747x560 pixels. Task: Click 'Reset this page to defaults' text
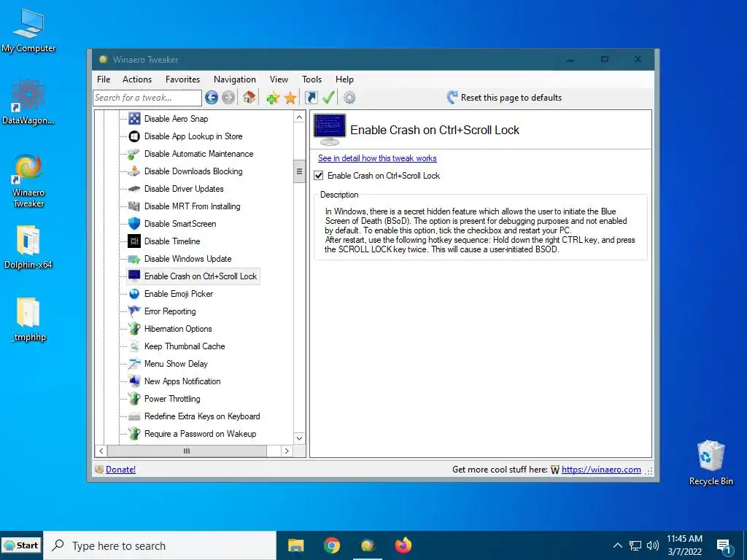[511, 98]
